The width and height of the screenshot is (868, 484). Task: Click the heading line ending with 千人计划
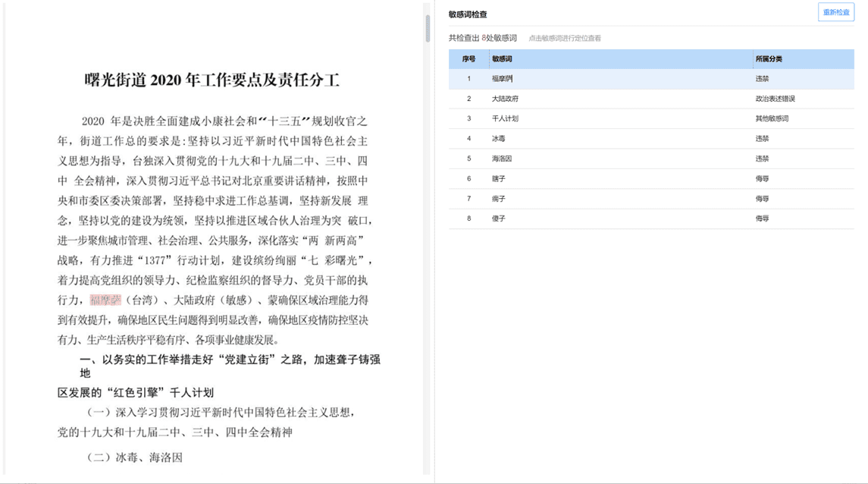(x=136, y=393)
